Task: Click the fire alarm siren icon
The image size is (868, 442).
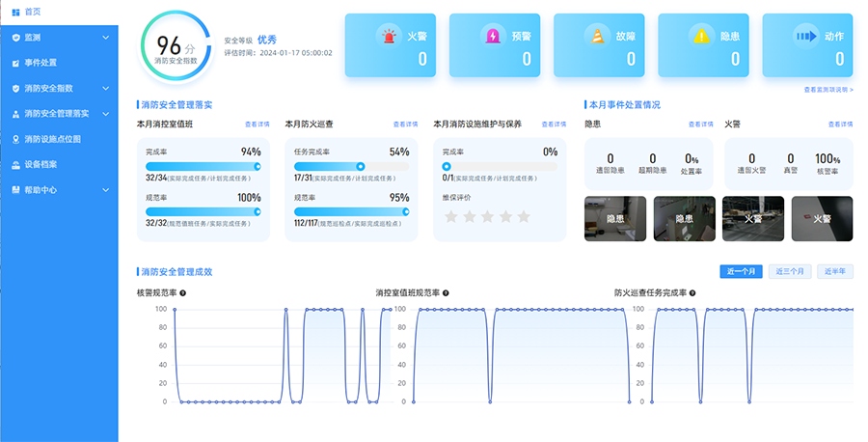Action: pyautogui.click(x=389, y=36)
